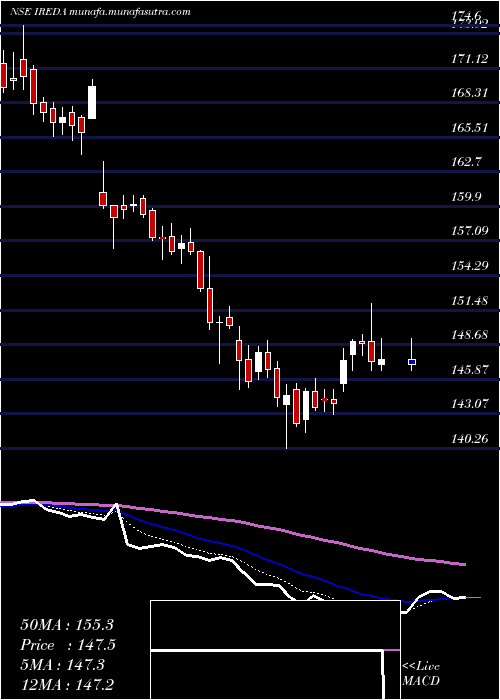Click the blue latest-session candlestick
Viewport: 500px width, 700px height.
[412, 362]
